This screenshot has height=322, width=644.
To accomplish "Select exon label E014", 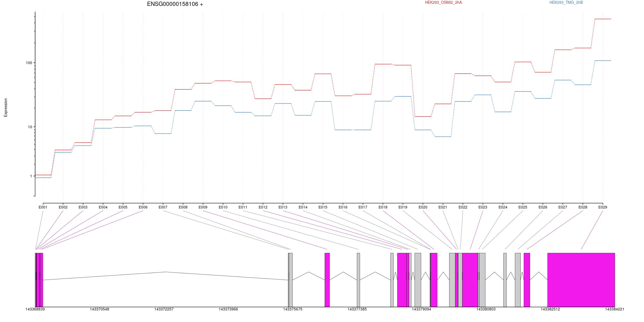I will (303, 207).
